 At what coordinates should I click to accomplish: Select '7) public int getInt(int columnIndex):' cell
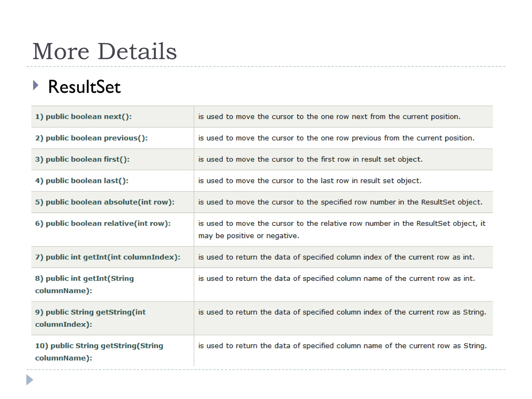[112, 257]
